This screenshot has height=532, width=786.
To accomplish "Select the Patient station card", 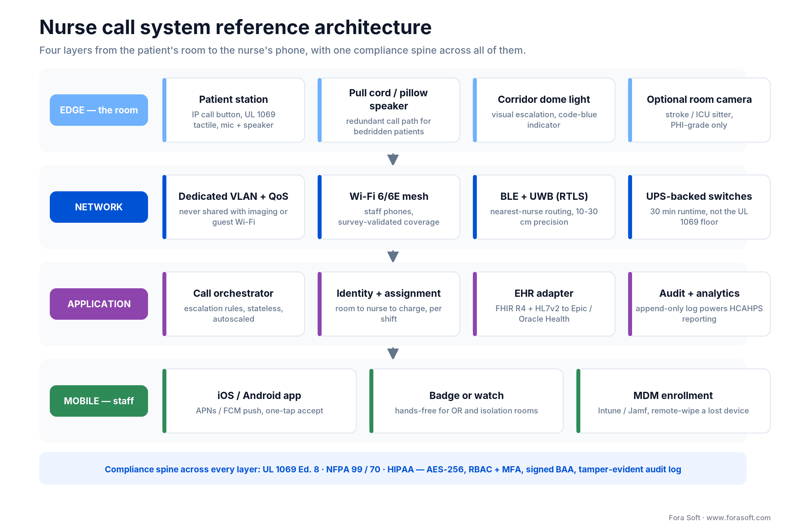I will [234, 110].
